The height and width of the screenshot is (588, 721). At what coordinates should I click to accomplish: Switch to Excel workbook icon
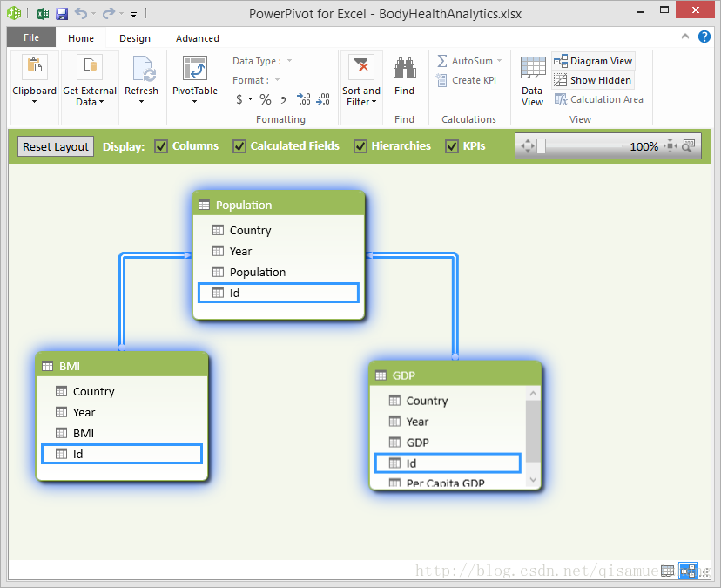click(43, 13)
